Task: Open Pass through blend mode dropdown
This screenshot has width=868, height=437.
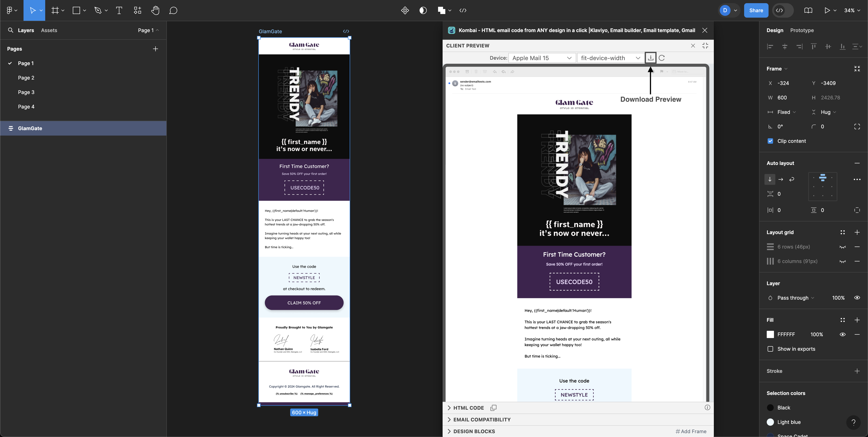Action: click(x=796, y=298)
